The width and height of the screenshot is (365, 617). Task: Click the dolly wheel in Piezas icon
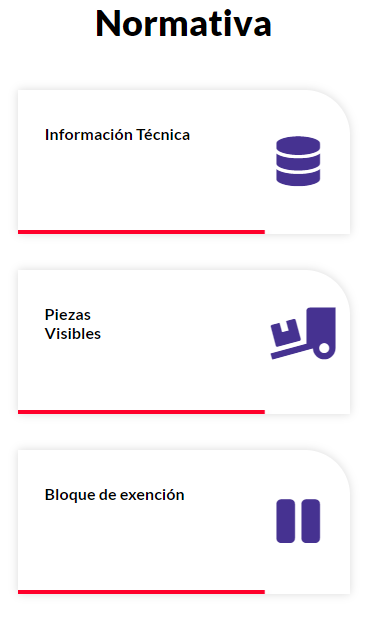[324, 348]
